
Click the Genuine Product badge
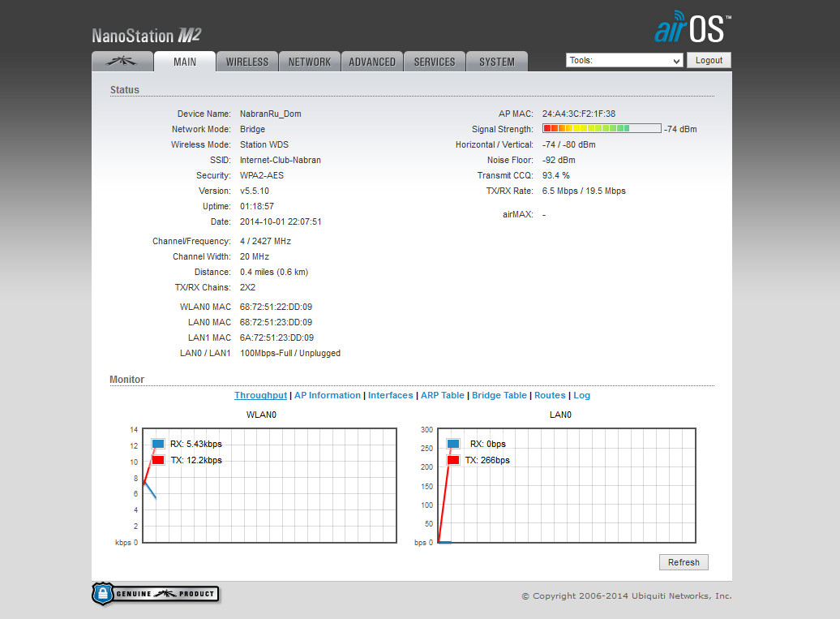[x=155, y=594]
